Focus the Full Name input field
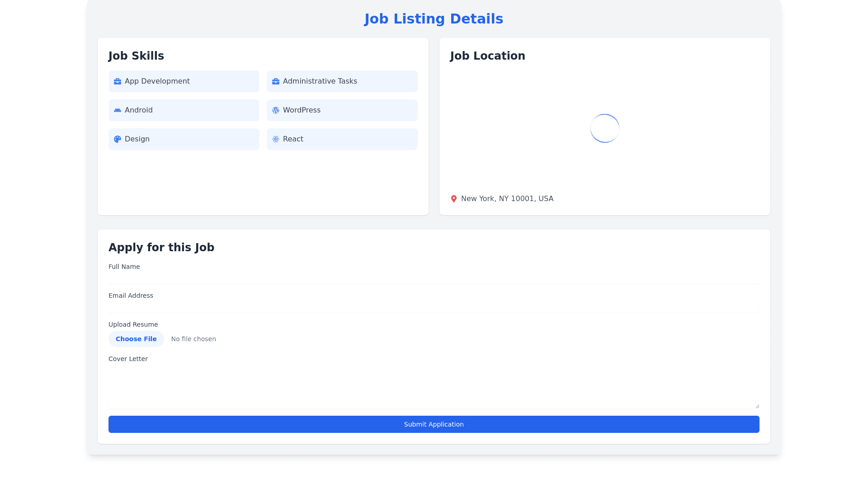868x488 pixels. (x=434, y=278)
